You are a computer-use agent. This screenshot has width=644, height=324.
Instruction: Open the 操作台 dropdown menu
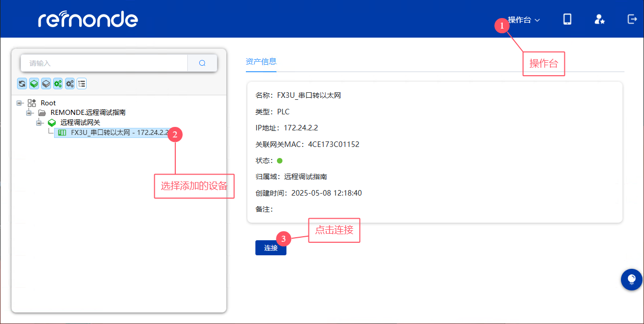point(524,20)
